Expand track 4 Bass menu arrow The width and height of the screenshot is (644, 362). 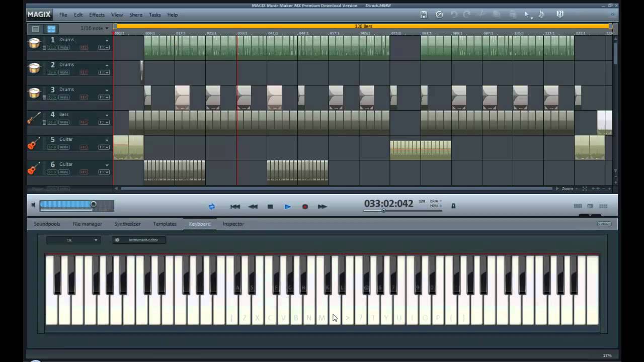pyautogui.click(x=107, y=115)
